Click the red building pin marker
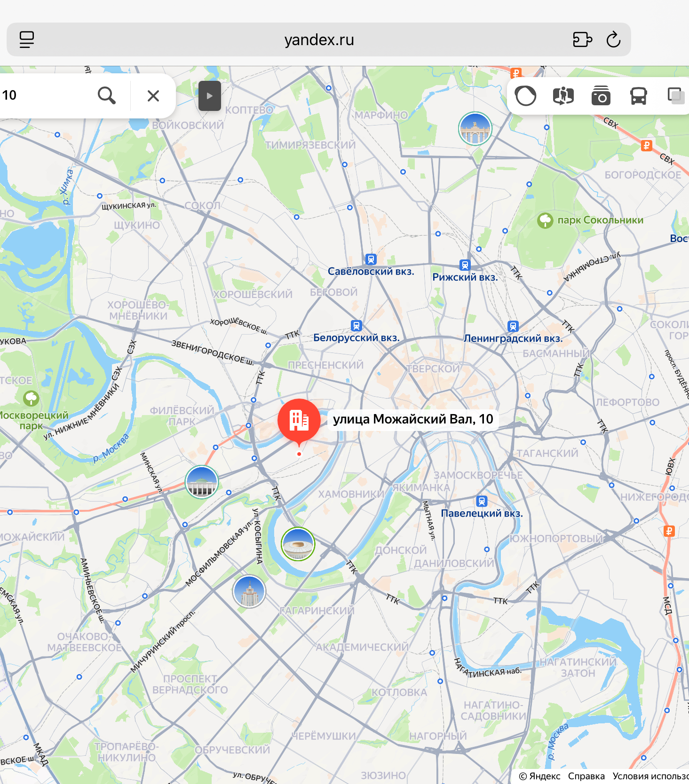Image resolution: width=689 pixels, height=784 pixels. click(299, 421)
